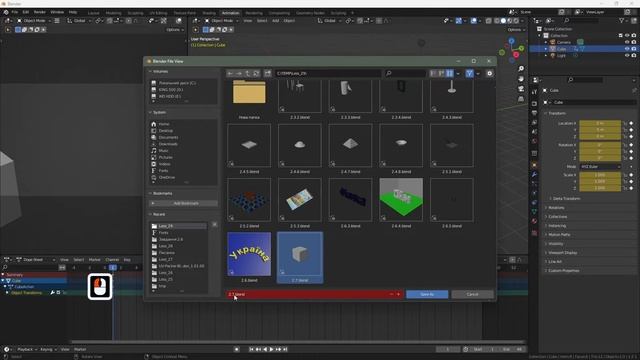Switch file browser to thumbnail display mode
This screenshot has width=640, height=360.
coord(449,73)
